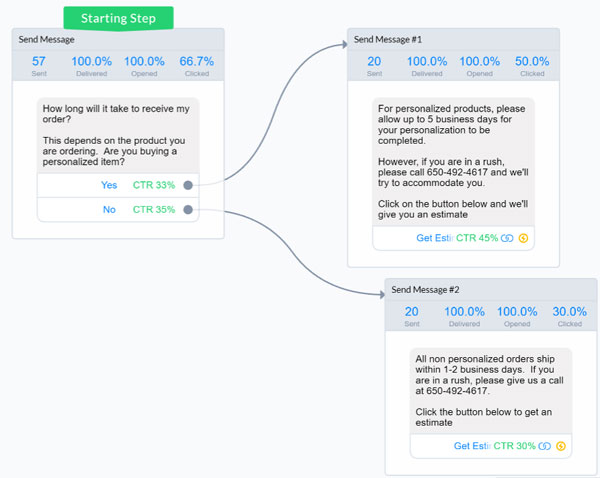Click the arrowhead entering Send Message #1
This screenshot has width=600, height=478.
pyautogui.click(x=344, y=45)
